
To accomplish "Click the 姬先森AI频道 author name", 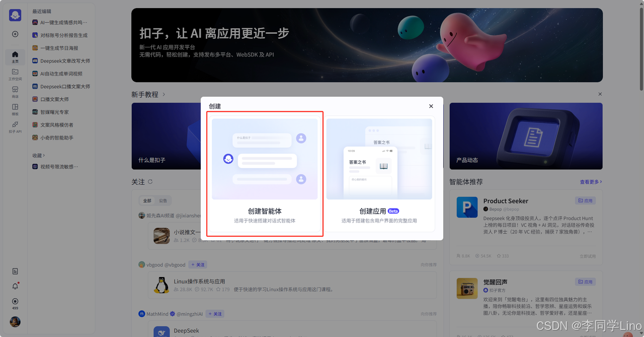I will click(x=160, y=216).
